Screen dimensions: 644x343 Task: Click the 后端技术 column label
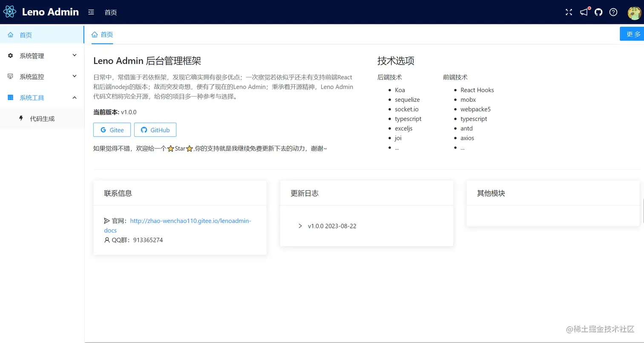(x=390, y=77)
